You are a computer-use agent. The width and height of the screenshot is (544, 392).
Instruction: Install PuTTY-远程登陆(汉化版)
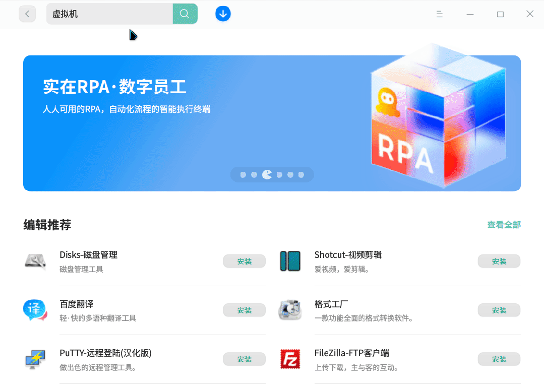click(244, 359)
